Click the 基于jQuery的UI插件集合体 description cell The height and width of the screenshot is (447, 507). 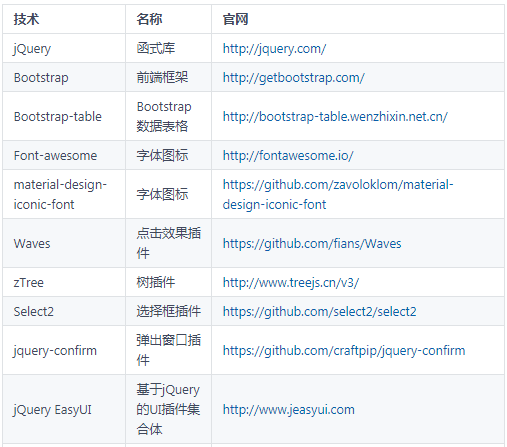click(x=168, y=410)
